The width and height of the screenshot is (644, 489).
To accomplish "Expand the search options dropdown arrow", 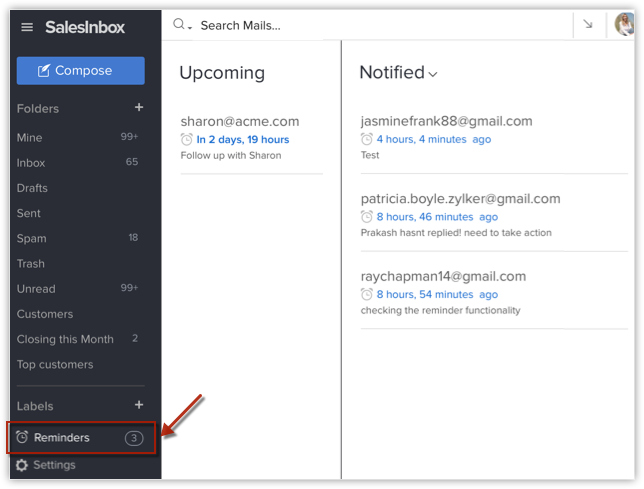I will point(190,26).
